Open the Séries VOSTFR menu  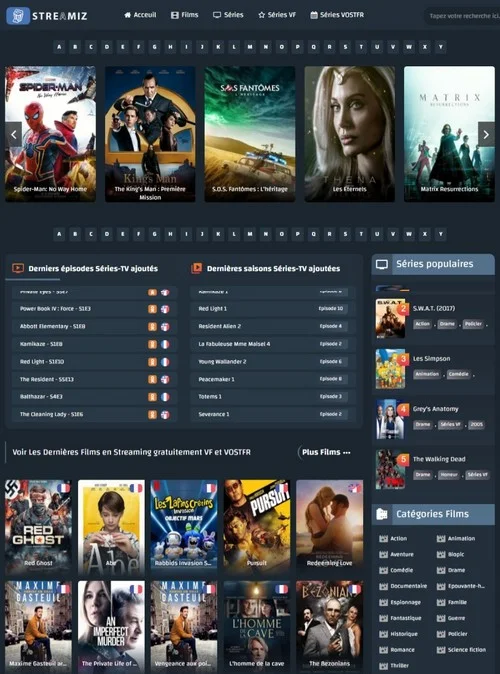pyautogui.click(x=337, y=15)
